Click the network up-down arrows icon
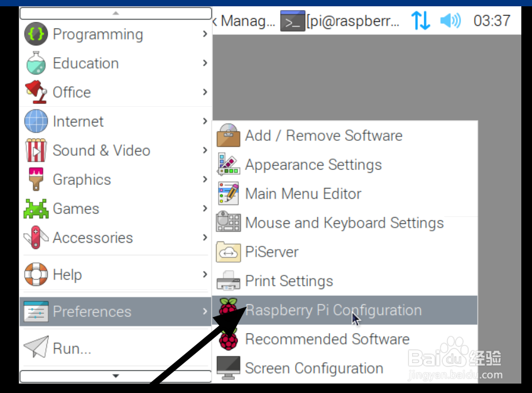 (421, 20)
